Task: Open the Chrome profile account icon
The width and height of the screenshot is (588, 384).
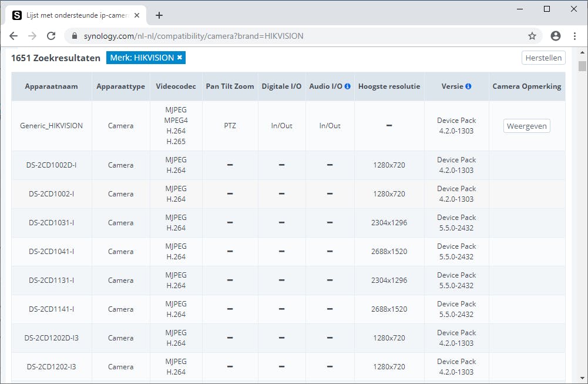Action: (556, 36)
